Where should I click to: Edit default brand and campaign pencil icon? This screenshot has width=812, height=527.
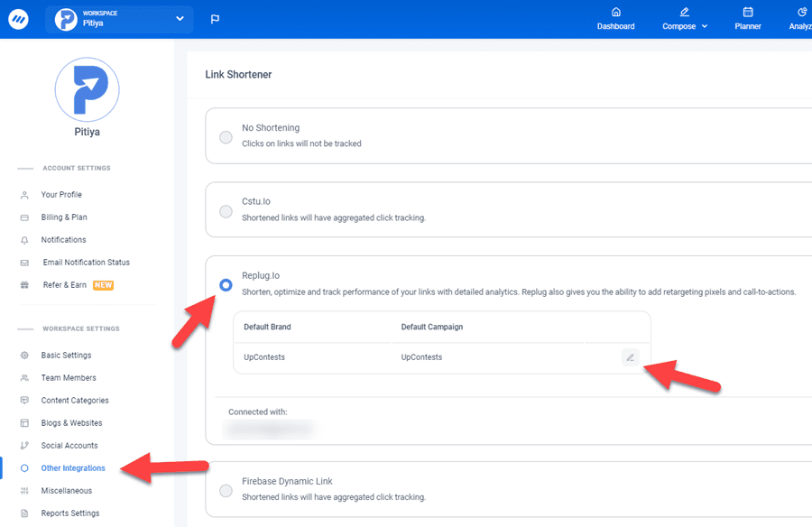(631, 357)
